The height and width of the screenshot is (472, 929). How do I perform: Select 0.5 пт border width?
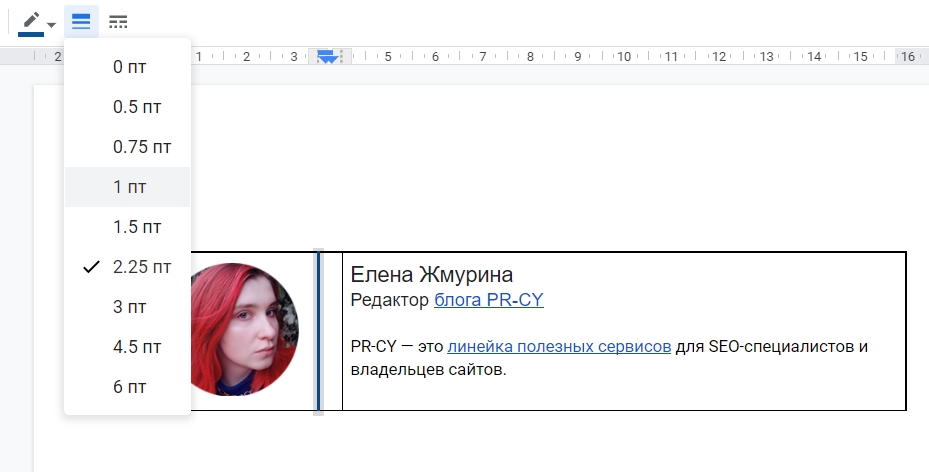pyautogui.click(x=127, y=107)
